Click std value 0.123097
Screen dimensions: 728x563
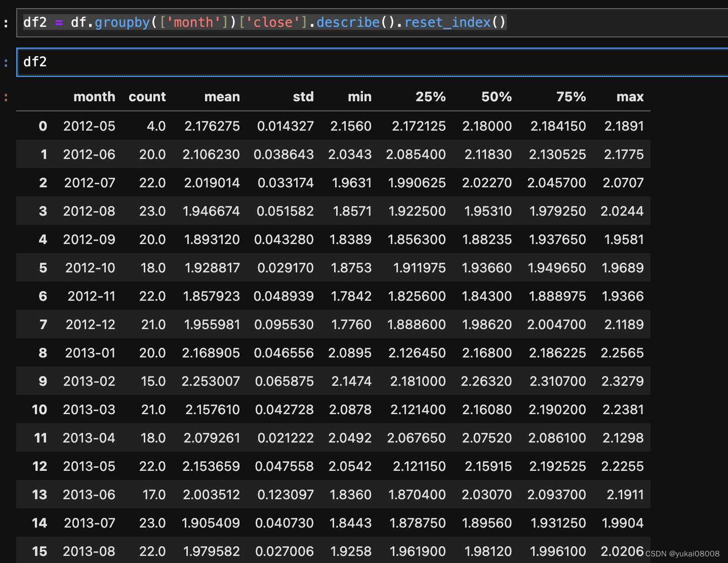click(286, 495)
